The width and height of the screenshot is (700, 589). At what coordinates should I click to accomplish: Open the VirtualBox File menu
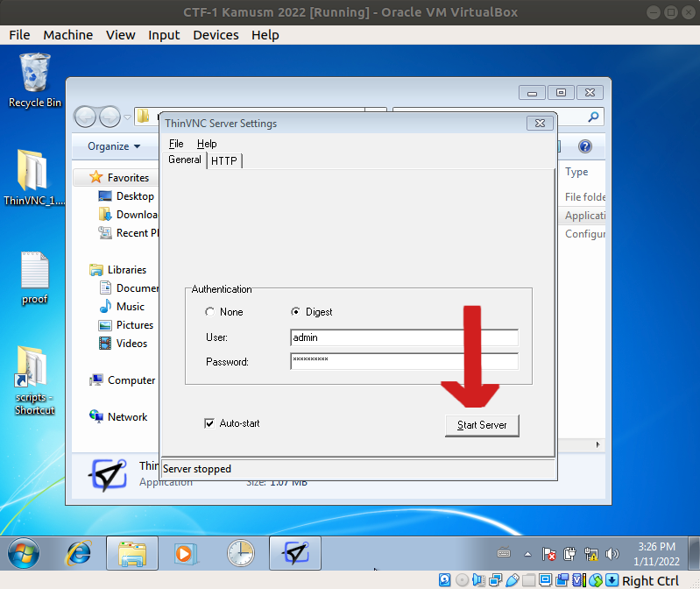point(19,35)
